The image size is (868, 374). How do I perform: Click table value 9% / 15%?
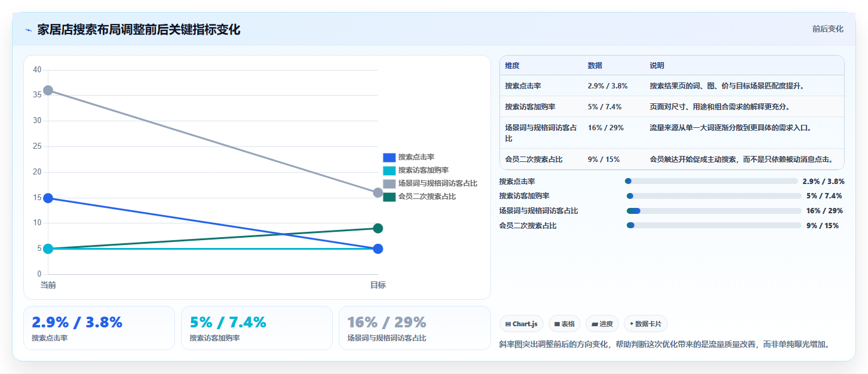coord(604,160)
